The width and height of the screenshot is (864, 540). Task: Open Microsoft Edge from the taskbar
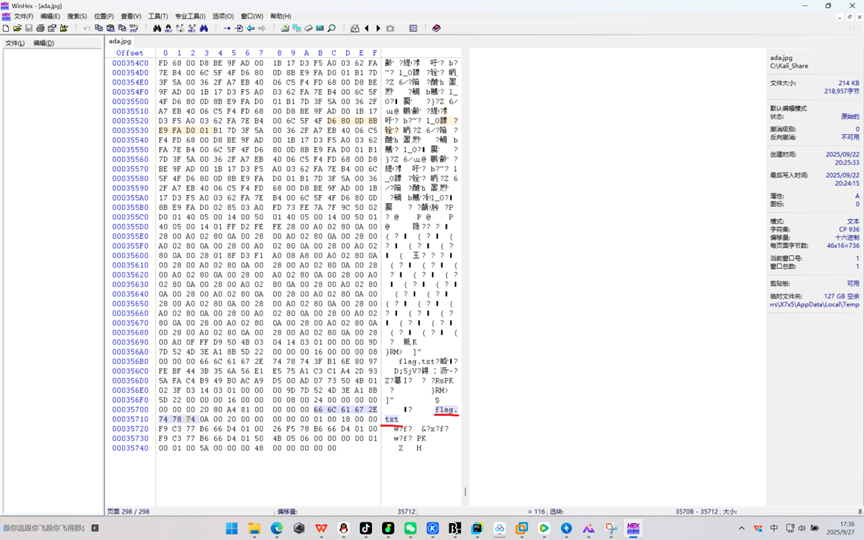coord(277,528)
